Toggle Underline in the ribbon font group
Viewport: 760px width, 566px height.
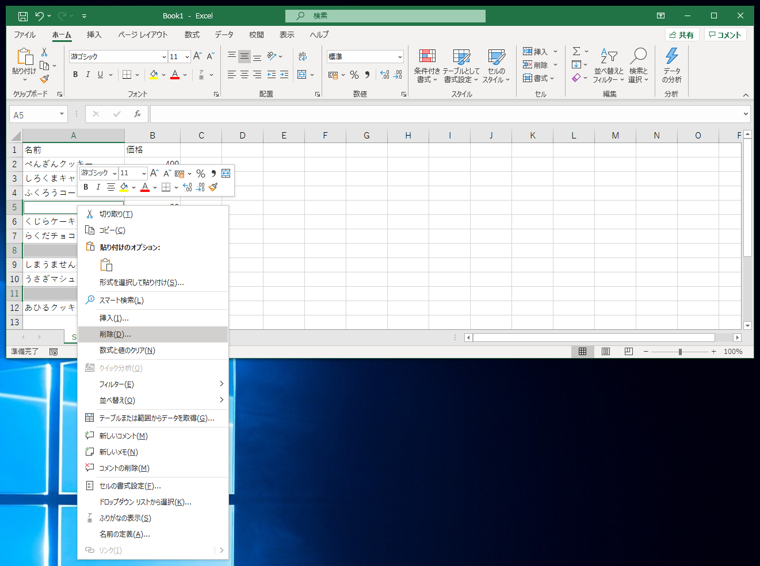tap(100, 75)
